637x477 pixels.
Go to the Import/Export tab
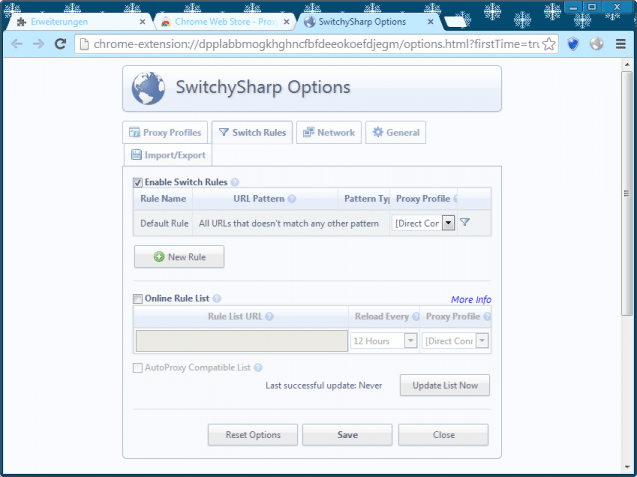(x=168, y=155)
